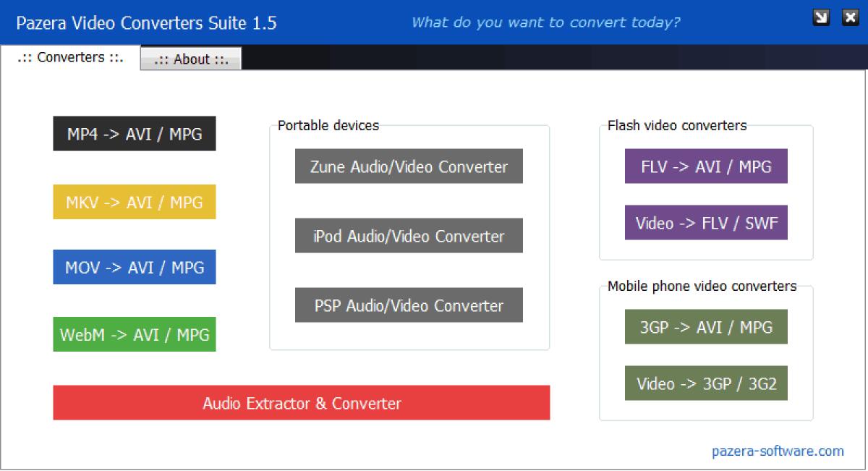868x471 pixels.
Task: Switch to the About tab
Action: (190, 59)
